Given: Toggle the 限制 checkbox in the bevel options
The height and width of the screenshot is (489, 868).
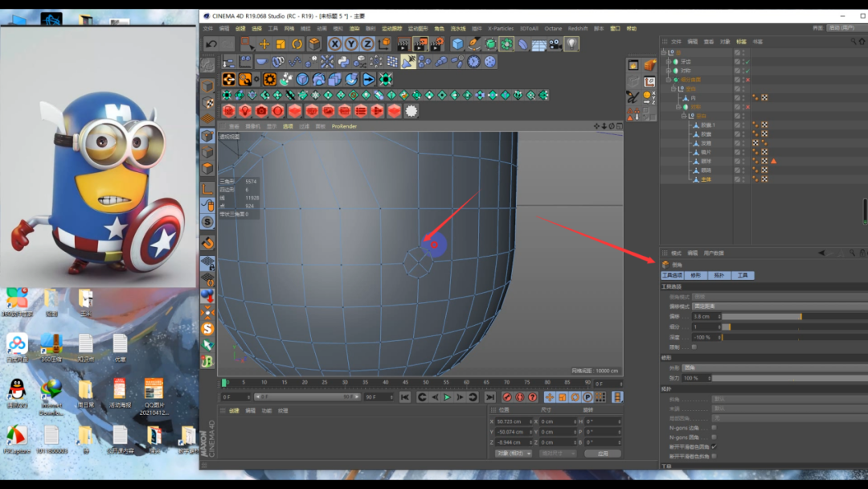Looking at the screenshot, I should [694, 347].
